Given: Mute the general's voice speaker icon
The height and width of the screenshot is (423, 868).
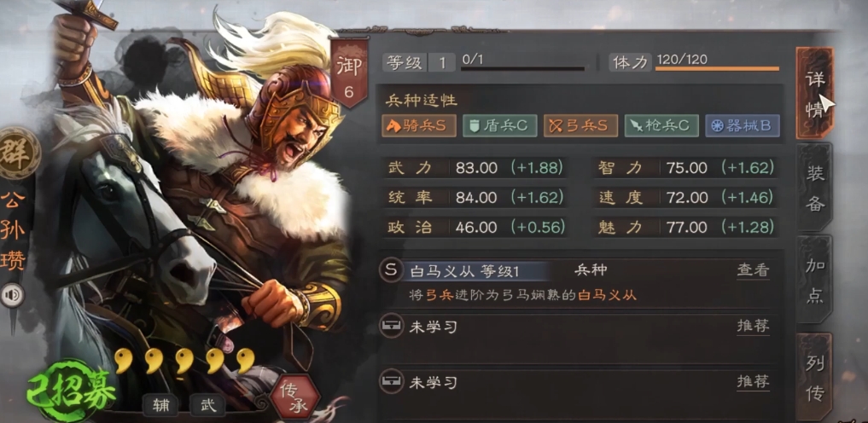Looking at the screenshot, I should click(12, 296).
